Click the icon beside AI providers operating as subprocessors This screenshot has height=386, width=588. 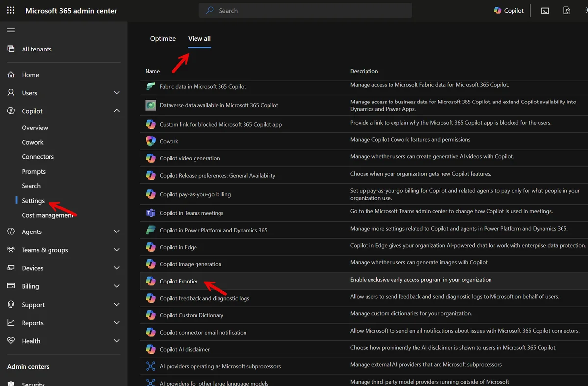(x=151, y=366)
